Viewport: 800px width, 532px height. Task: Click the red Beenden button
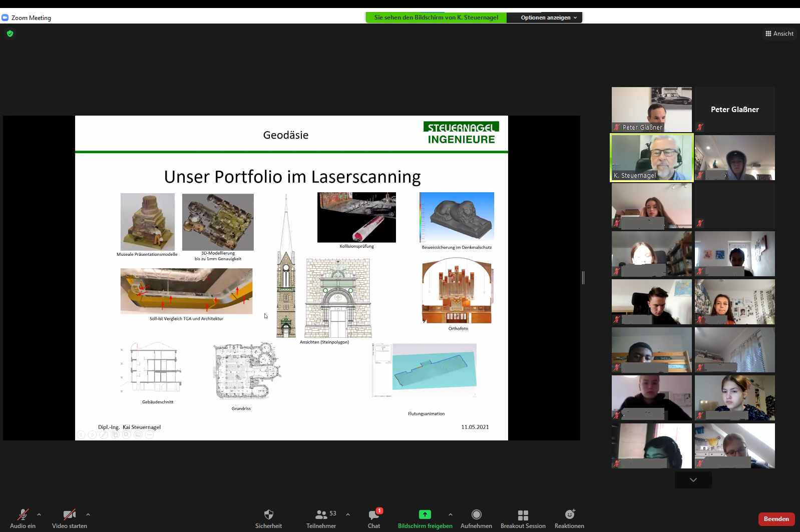tap(776, 519)
